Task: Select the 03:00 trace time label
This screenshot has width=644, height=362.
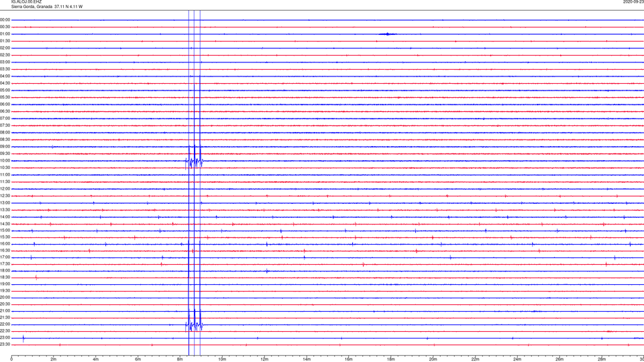Action: pos(5,62)
